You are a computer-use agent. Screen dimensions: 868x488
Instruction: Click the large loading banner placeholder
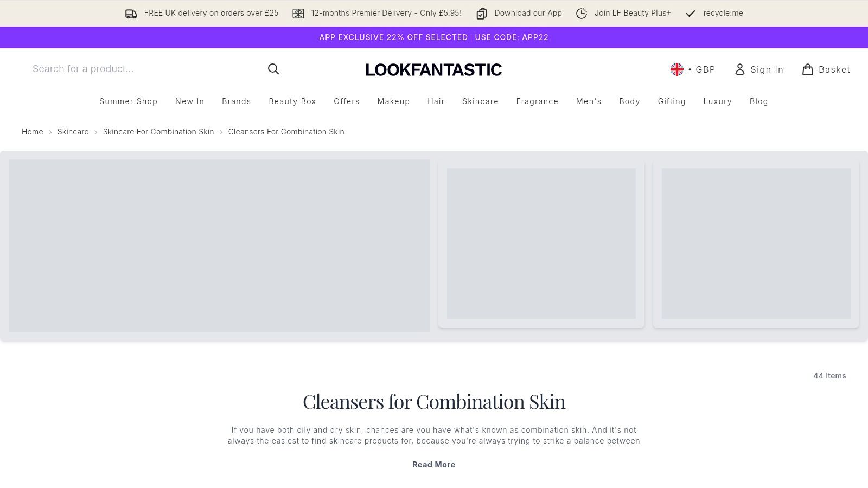click(x=219, y=246)
